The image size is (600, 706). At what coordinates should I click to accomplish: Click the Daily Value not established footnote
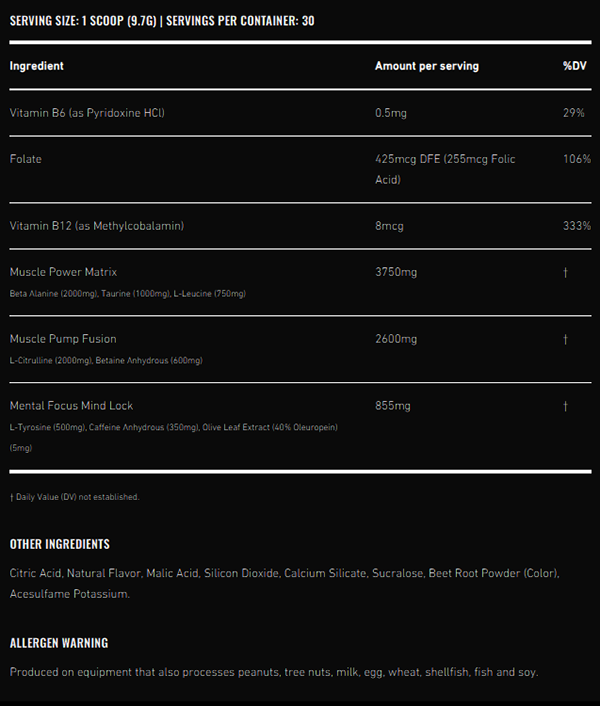[x=75, y=497]
